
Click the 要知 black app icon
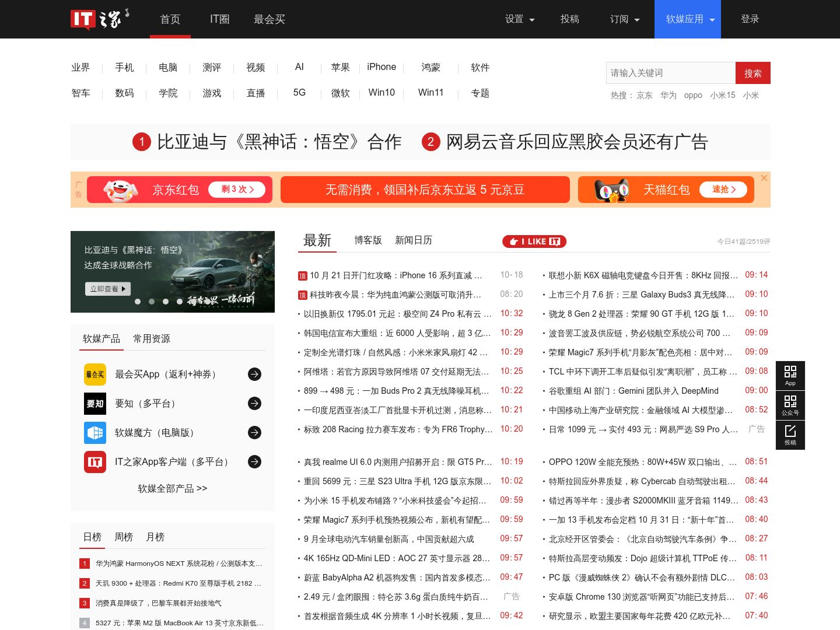coord(95,404)
